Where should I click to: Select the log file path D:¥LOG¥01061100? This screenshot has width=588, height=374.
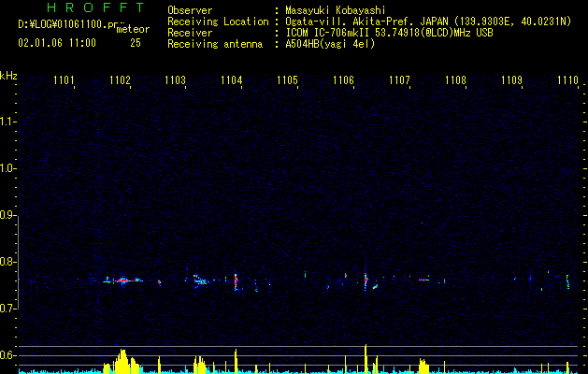click(63, 24)
